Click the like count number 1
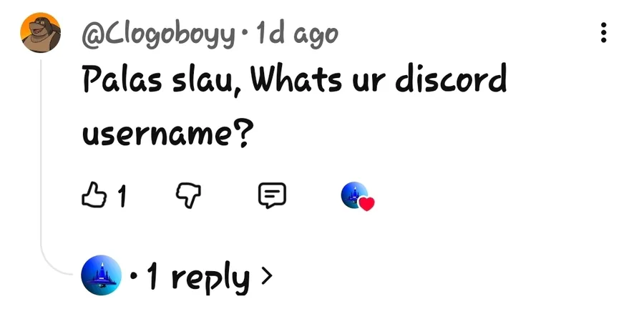The width and height of the screenshot is (644, 314). click(122, 196)
